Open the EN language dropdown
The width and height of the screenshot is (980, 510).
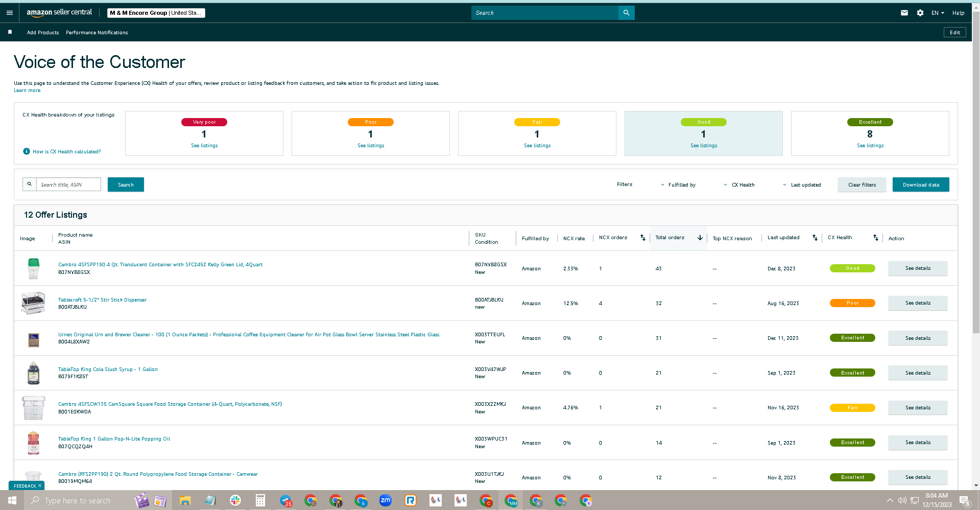(x=938, y=13)
